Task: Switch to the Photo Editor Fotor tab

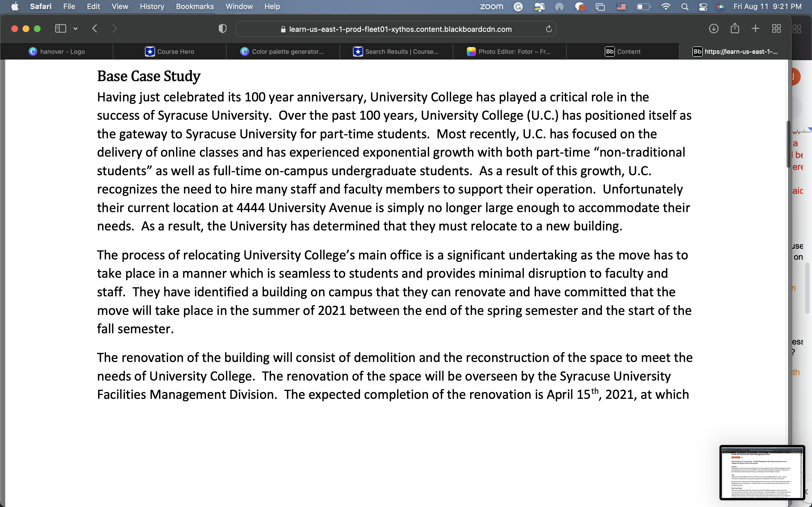Action: [509, 51]
